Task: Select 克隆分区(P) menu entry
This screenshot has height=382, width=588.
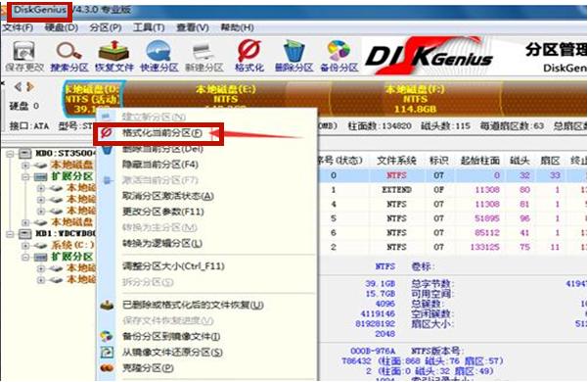Action: coord(148,368)
